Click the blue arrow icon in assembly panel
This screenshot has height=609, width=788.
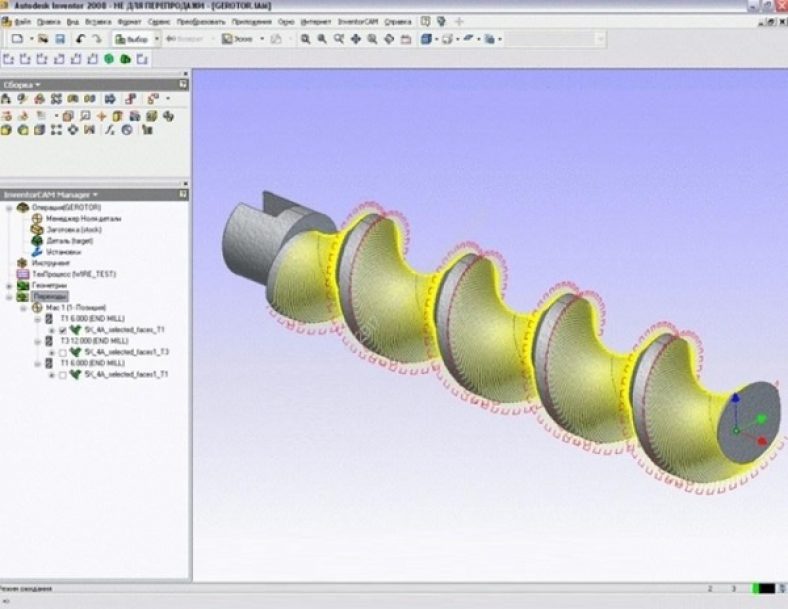[x=110, y=99]
